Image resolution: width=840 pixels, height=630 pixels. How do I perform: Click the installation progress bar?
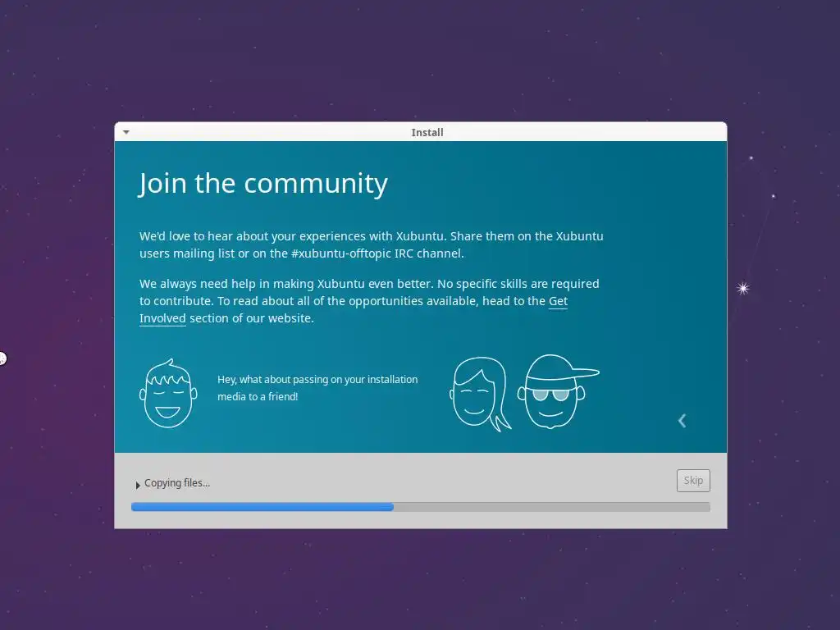[421, 507]
